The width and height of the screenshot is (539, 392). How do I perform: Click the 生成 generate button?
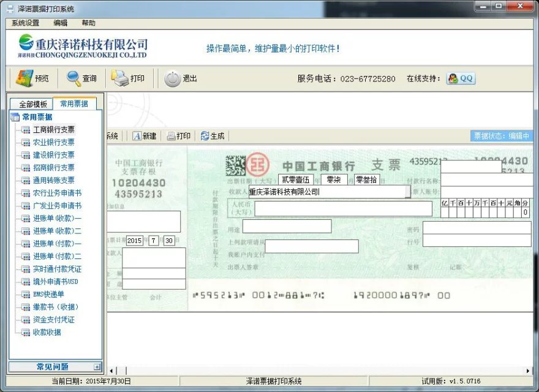(213, 136)
